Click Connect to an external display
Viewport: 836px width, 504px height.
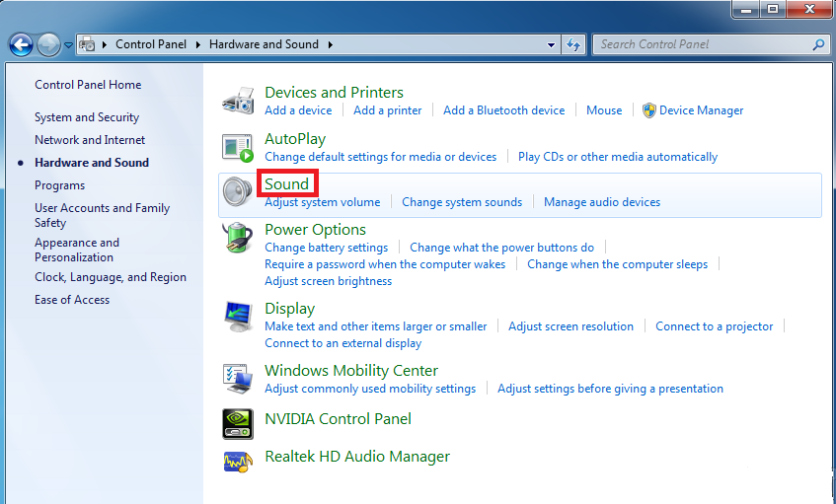(x=343, y=343)
